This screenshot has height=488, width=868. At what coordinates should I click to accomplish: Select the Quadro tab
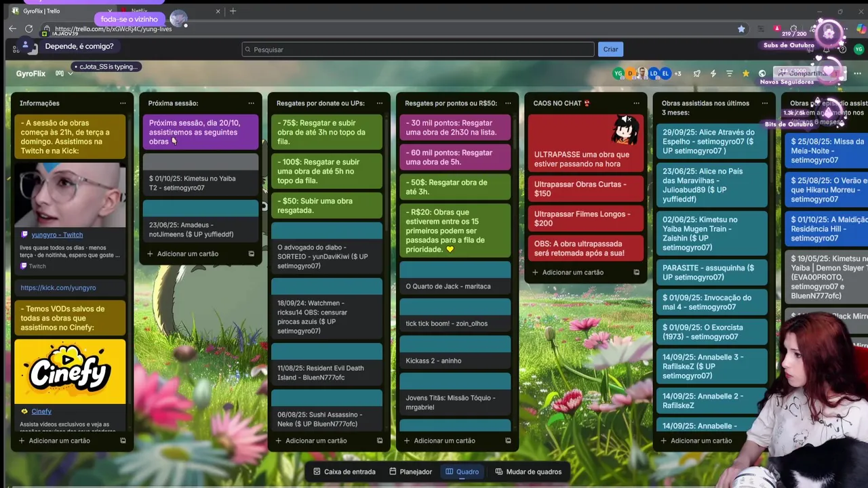(x=462, y=472)
